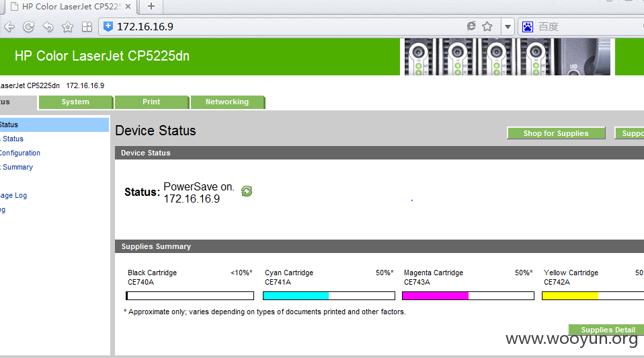The height and width of the screenshot is (358, 644).
Task: Click the PowerSave on status text
Action: point(199,187)
